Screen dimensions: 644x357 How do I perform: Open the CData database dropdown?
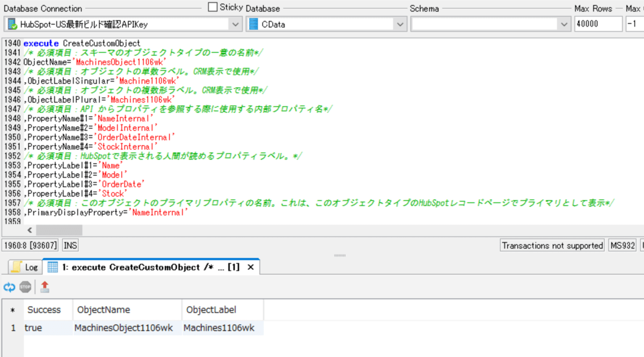pos(400,24)
